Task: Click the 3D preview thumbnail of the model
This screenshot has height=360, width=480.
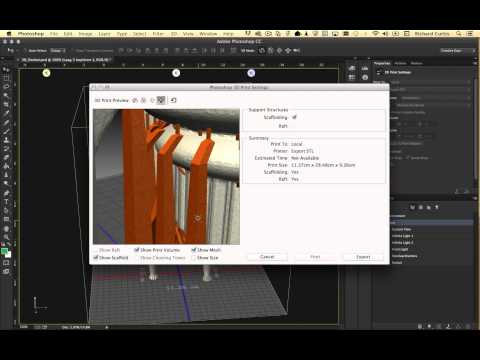Action: [x=166, y=177]
